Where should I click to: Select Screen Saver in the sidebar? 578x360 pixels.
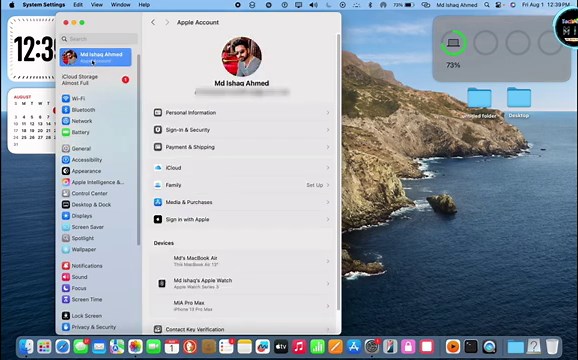click(x=83, y=227)
